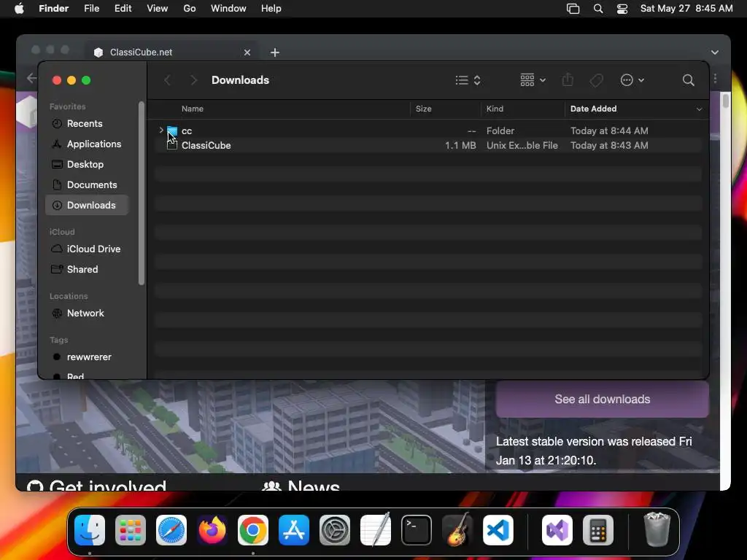Select Downloads in Finder sidebar
This screenshot has height=560, width=747.
(87, 205)
